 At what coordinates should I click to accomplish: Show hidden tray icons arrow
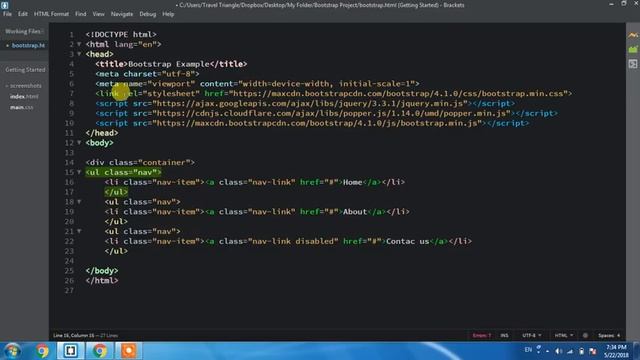(x=547, y=351)
